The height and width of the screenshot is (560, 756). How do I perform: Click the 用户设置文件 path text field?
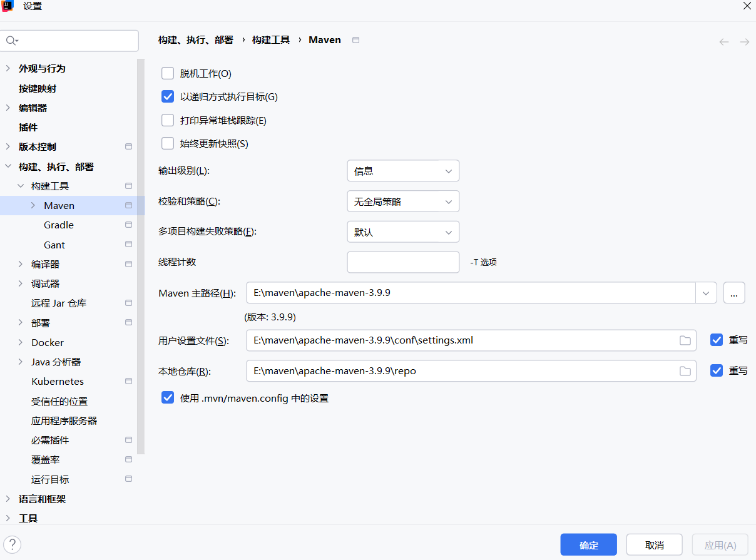471,340
